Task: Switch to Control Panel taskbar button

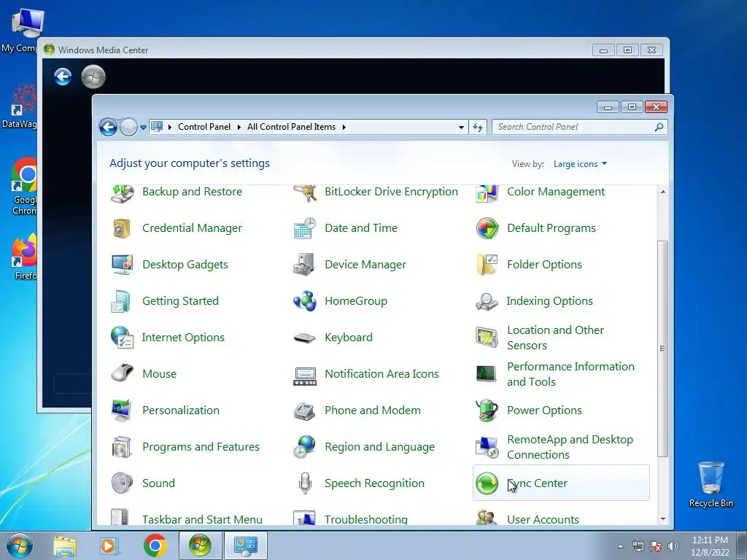Action: click(245, 545)
